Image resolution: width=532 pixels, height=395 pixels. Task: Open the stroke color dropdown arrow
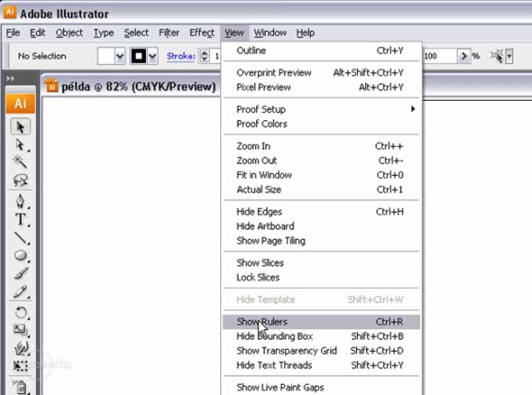pos(152,56)
